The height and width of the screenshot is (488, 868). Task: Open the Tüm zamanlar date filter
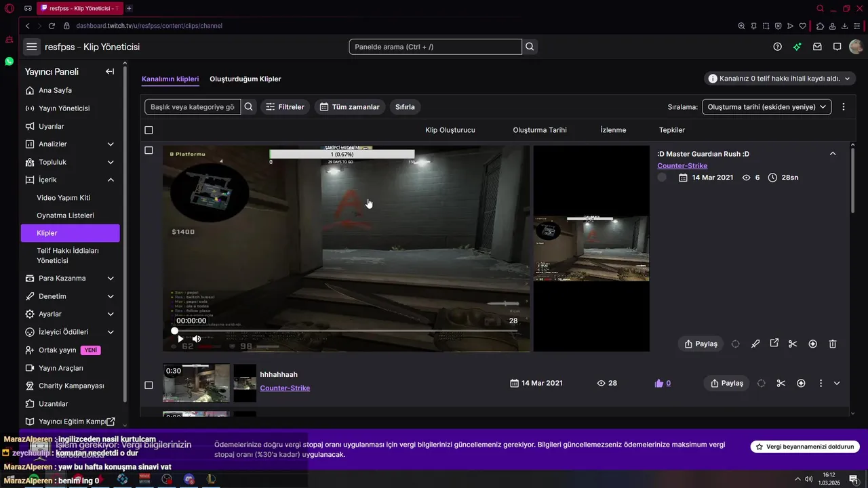coord(350,106)
